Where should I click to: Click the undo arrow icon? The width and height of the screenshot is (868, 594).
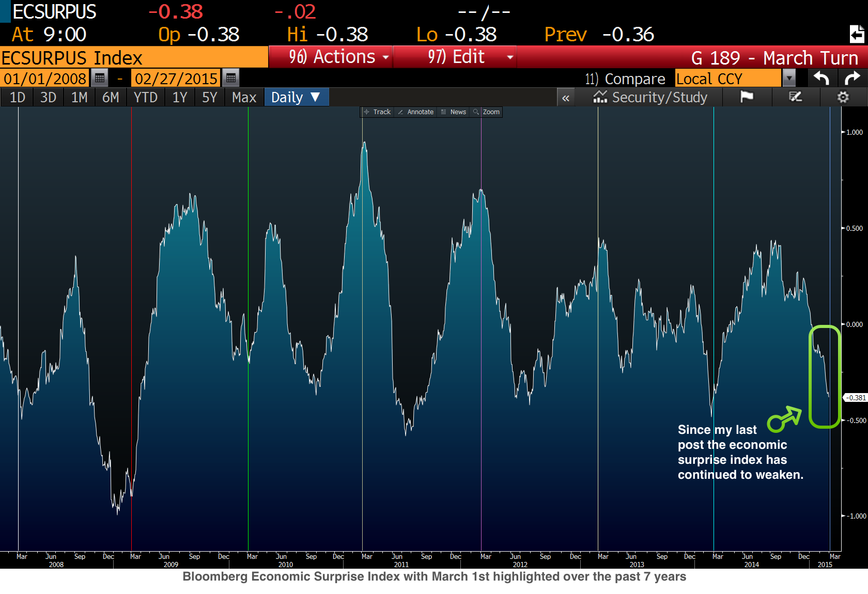(821, 78)
